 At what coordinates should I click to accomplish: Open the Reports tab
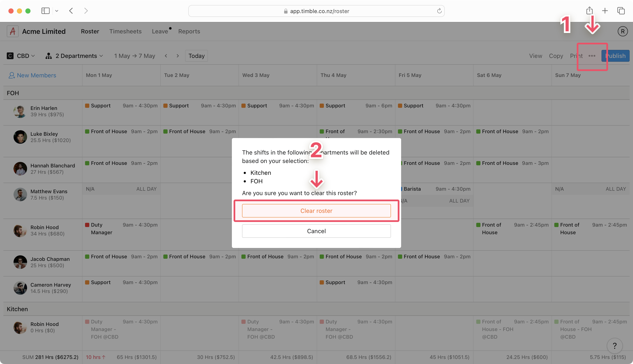(x=189, y=31)
